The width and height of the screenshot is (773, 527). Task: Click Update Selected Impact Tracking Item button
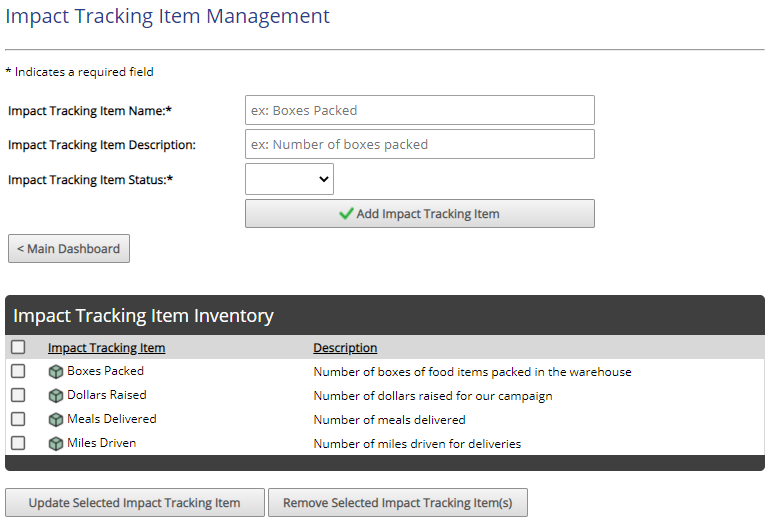pos(135,502)
